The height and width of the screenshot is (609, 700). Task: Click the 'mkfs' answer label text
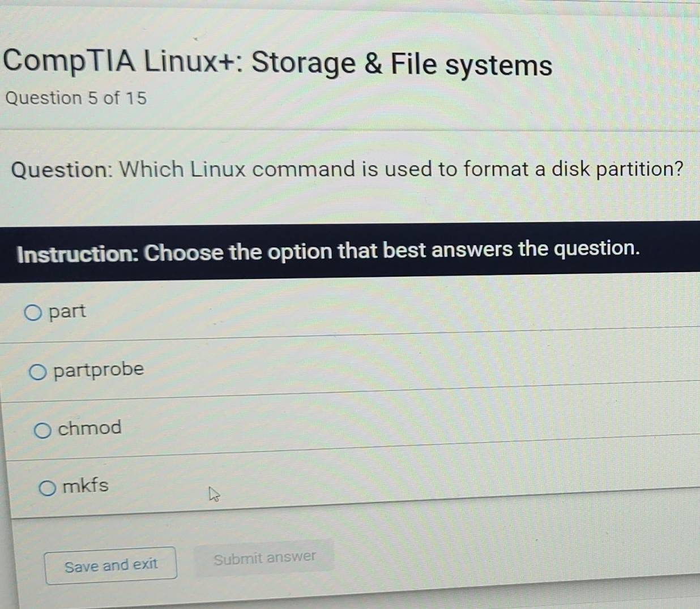tap(86, 486)
